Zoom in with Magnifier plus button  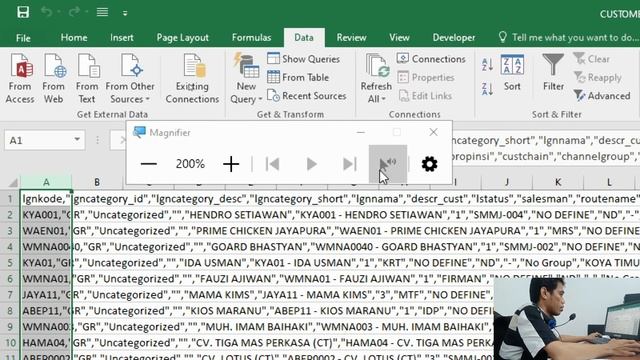tap(231, 164)
